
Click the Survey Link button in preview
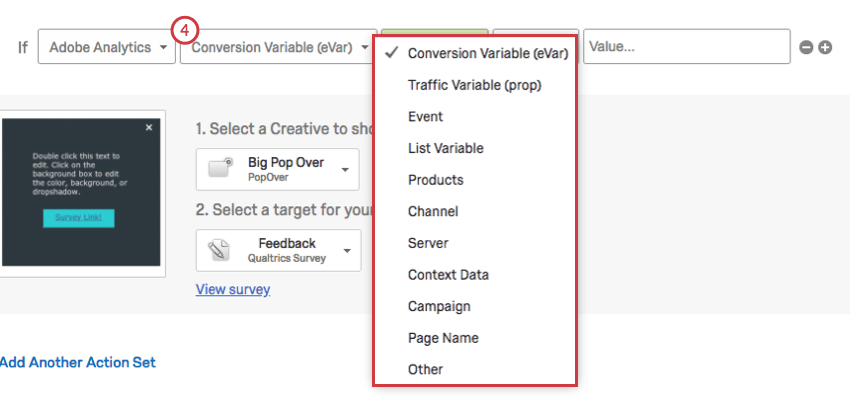point(78,217)
